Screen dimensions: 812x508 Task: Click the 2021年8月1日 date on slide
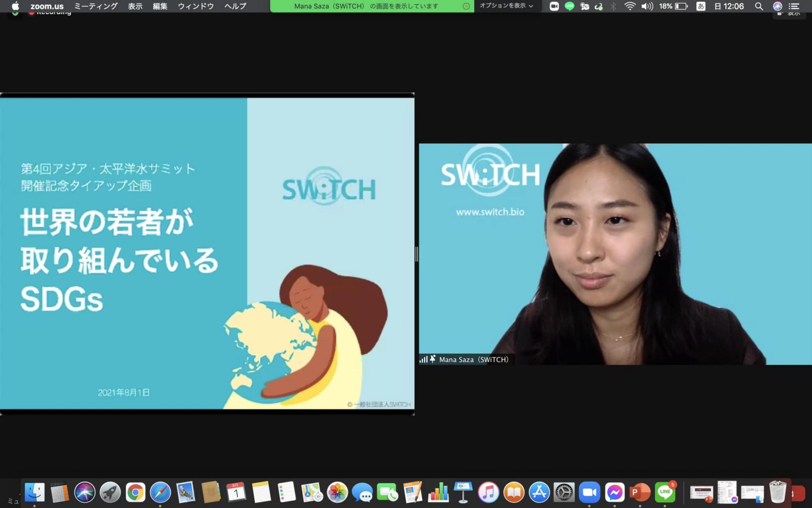[x=123, y=393]
